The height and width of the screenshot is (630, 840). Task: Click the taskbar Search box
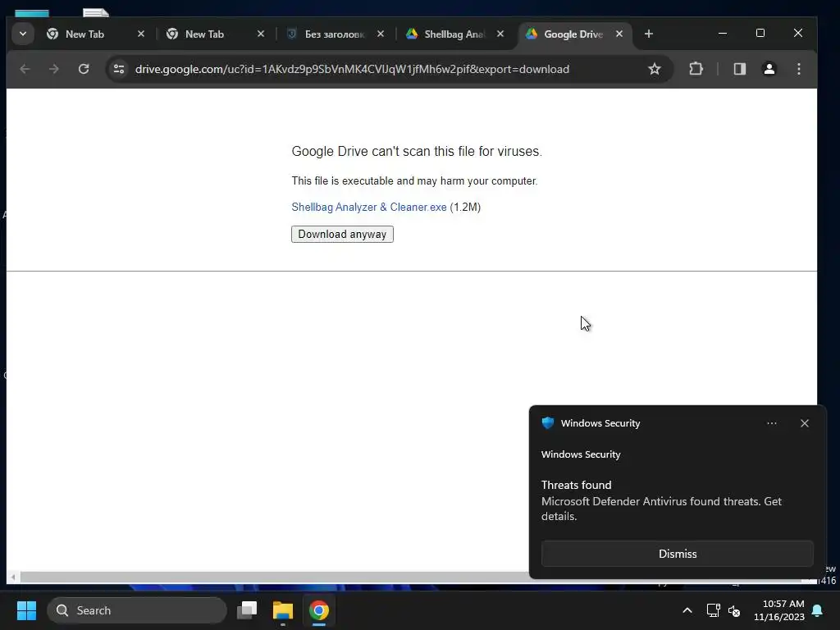coord(137,610)
